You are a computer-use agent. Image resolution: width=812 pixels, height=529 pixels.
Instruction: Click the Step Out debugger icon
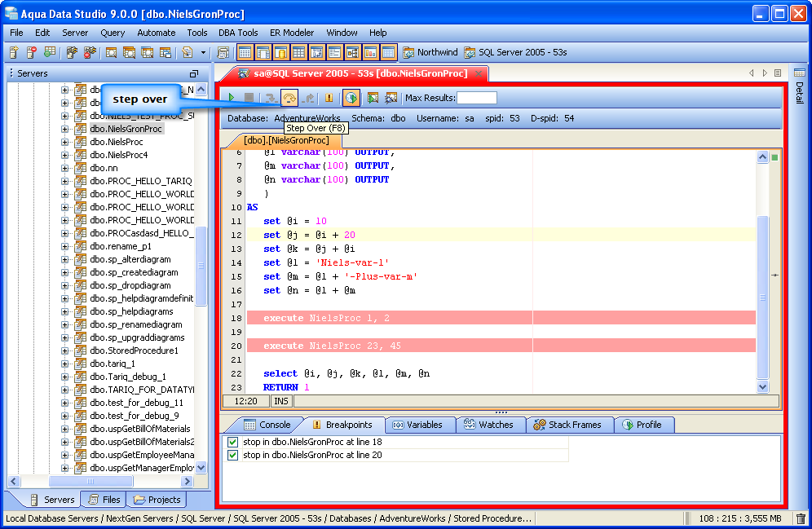coord(308,98)
